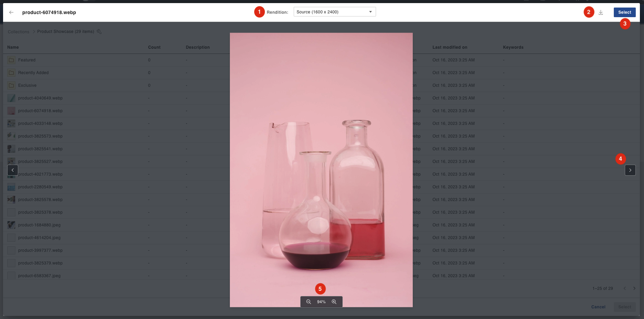Select product-4040649.webp thumbnail
Screen dimensions: 644x319
coord(11,98)
